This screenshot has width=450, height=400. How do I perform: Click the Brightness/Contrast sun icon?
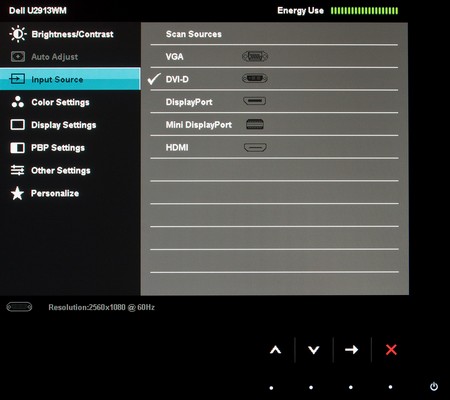click(18, 34)
